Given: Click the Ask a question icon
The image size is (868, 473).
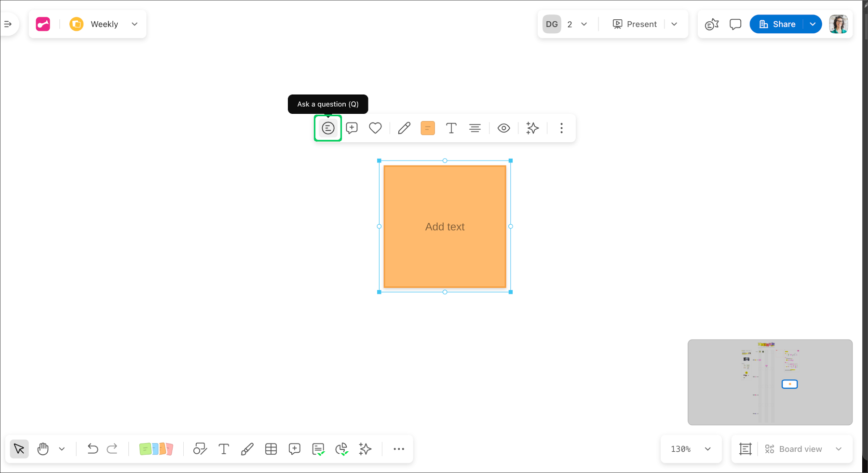Looking at the screenshot, I should click(x=328, y=128).
